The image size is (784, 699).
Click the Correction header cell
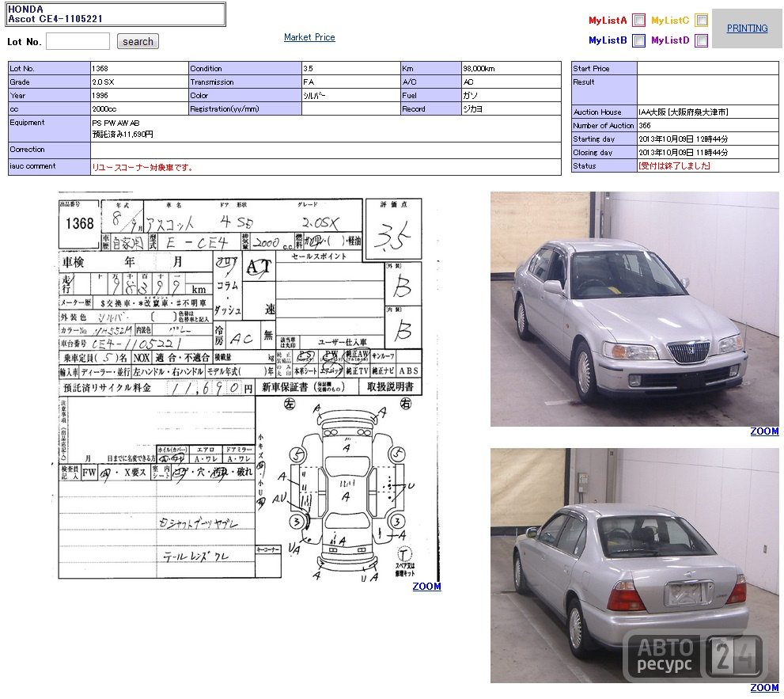pyautogui.click(x=49, y=150)
